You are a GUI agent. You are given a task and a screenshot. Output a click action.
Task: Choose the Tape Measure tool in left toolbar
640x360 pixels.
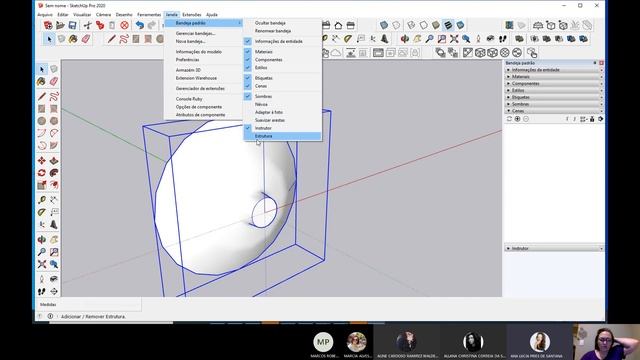pyautogui.click(x=41, y=200)
